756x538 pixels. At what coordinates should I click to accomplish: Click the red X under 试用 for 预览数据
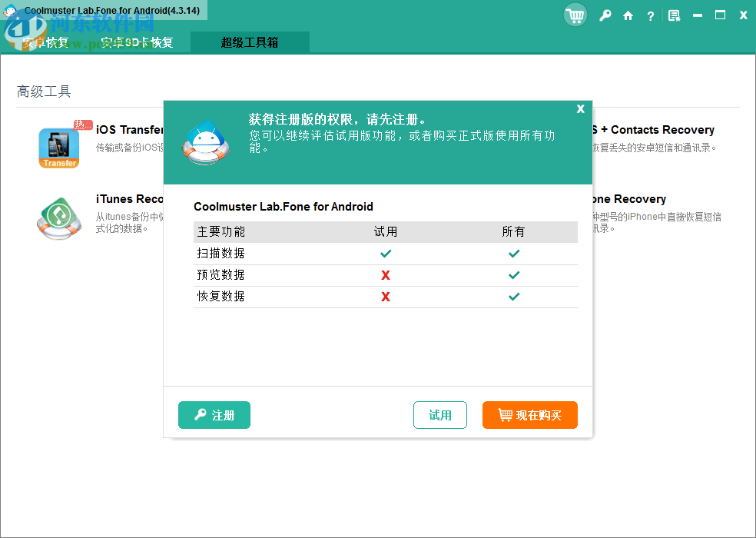[385, 274]
